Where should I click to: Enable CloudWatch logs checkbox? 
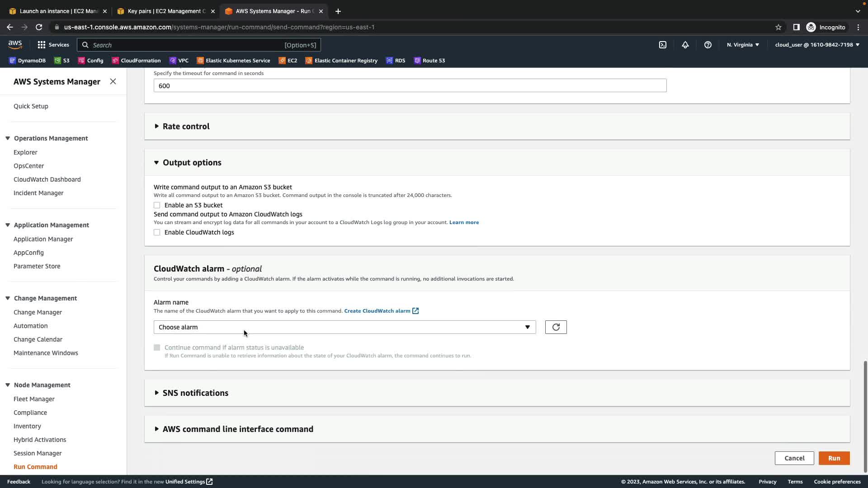coord(157,232)
